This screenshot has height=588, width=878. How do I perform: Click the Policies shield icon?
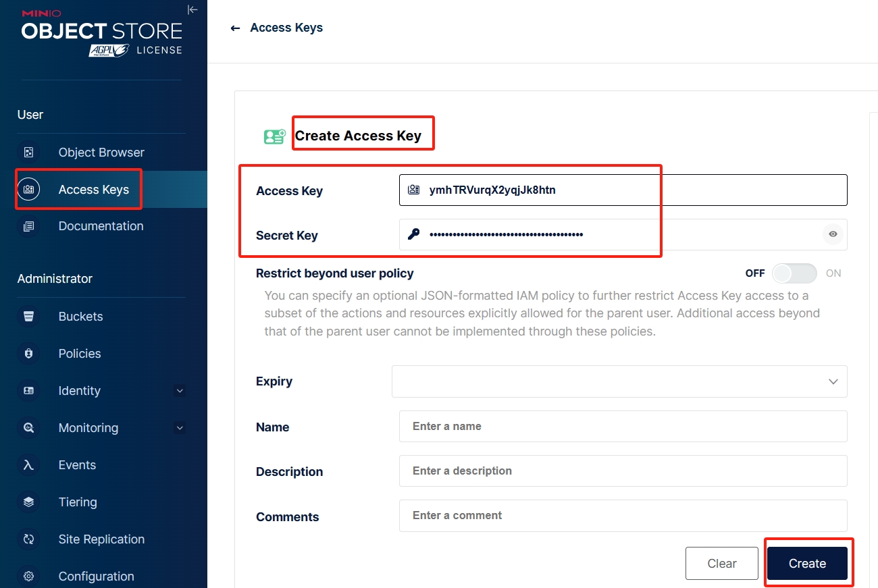coord(29,354)
